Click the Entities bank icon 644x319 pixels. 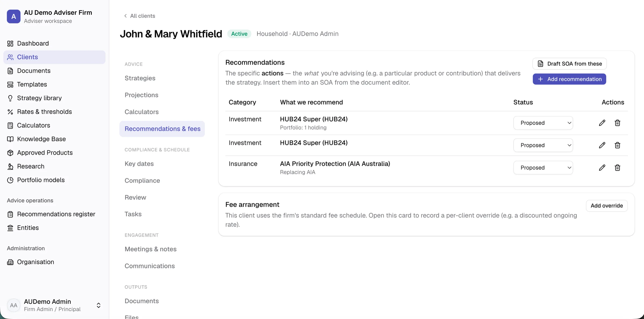pos(10,228)
